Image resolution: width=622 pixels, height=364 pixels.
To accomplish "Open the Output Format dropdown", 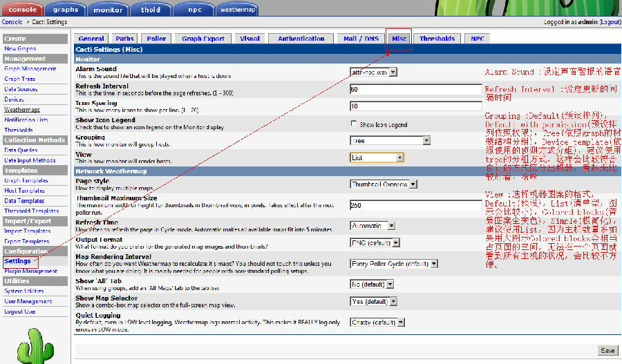I will (x=375, y=242).
